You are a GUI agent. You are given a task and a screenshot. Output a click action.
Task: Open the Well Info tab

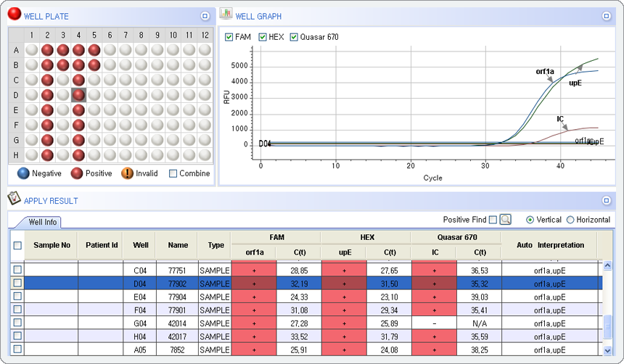(x=42, y=222)
